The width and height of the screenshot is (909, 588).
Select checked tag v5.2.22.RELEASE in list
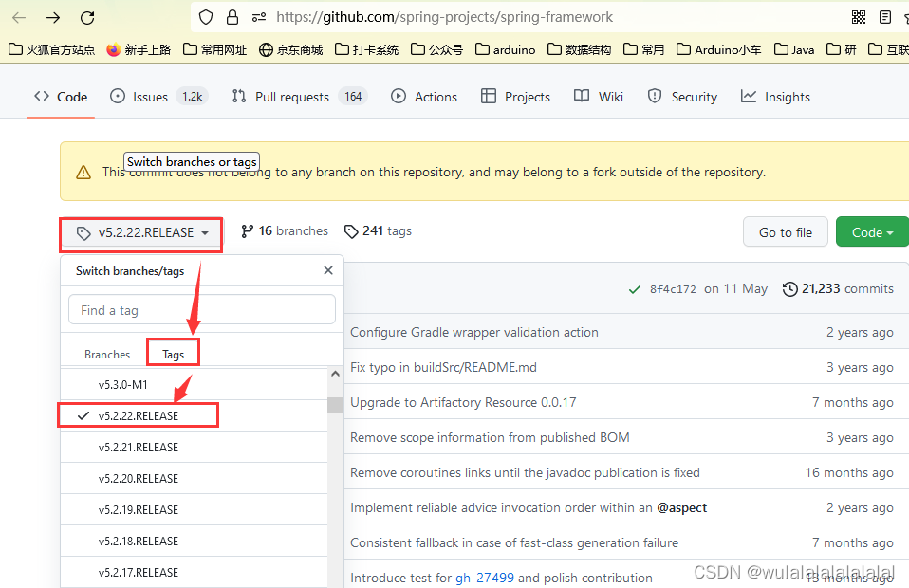point(194,416)
